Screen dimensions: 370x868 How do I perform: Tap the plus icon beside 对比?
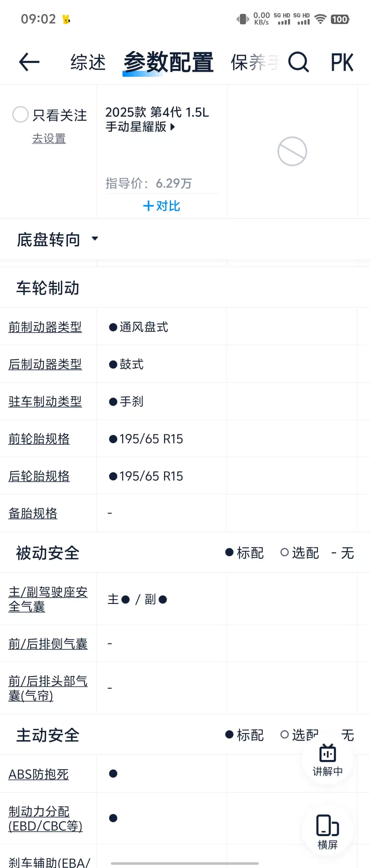tap(148, 206)
